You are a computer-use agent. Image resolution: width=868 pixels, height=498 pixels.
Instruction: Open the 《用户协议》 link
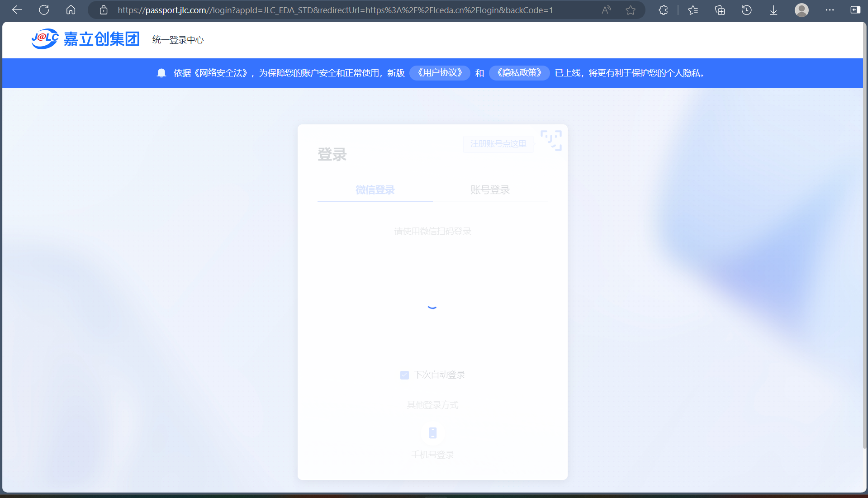[440, 73]
